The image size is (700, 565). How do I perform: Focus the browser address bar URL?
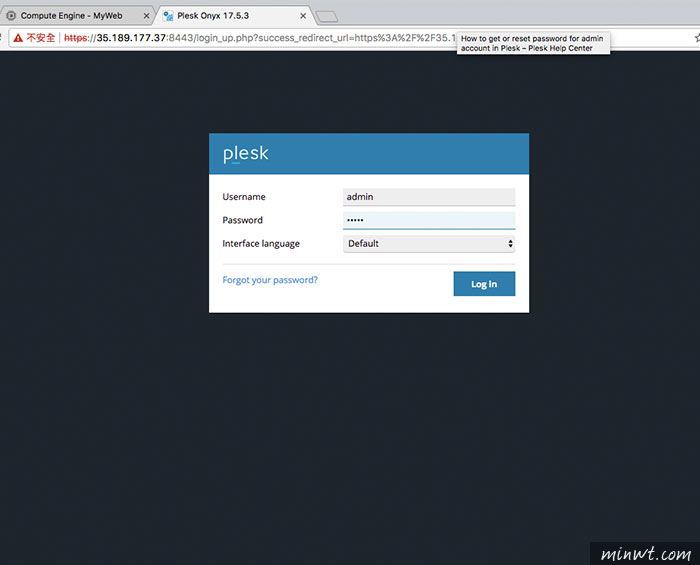pyautogui.click(x=259, y=38)
